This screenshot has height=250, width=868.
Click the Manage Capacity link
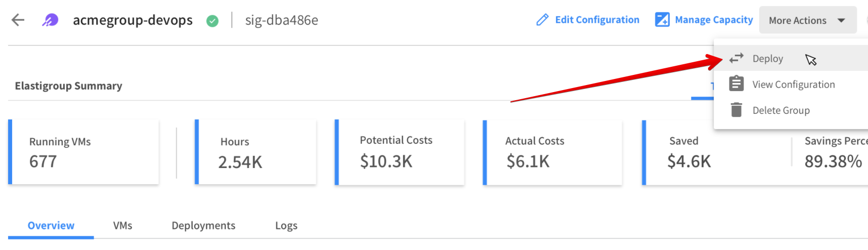coord(714,20)
